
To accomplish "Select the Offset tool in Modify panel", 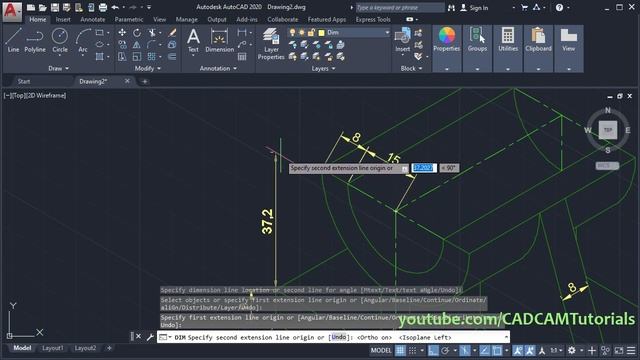I will click(x=172, y=56).
